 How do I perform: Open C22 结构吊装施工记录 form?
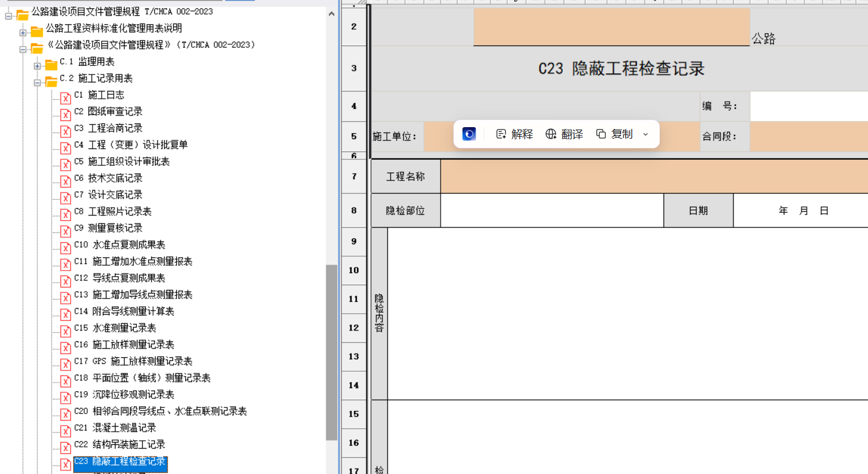pos(120,444)
